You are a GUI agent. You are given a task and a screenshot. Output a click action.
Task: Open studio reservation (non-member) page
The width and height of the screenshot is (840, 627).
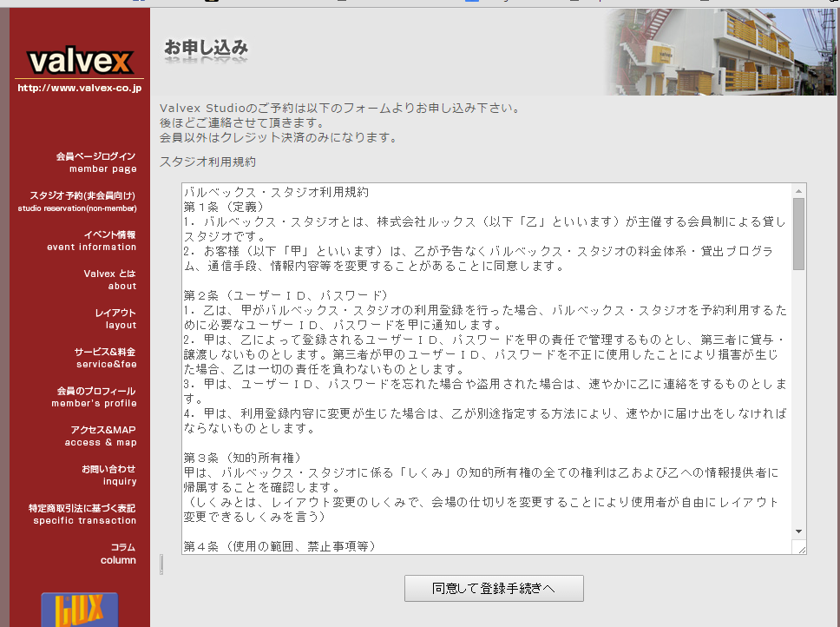[77, 201]
